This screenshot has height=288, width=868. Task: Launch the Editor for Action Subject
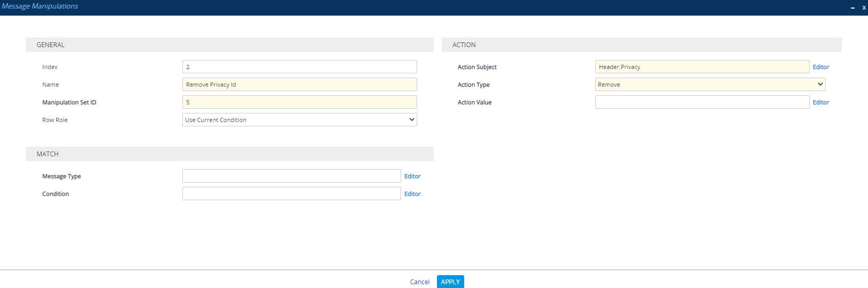pos(821,67)
